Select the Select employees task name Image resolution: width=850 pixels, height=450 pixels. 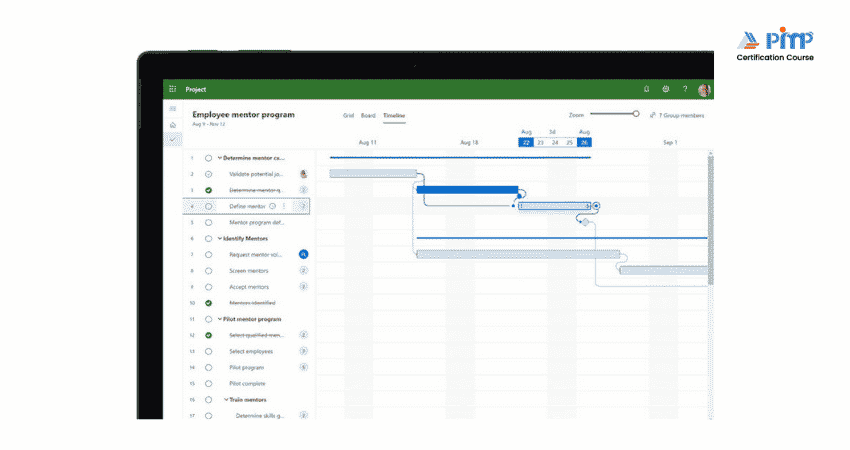[x=251, y=351]
